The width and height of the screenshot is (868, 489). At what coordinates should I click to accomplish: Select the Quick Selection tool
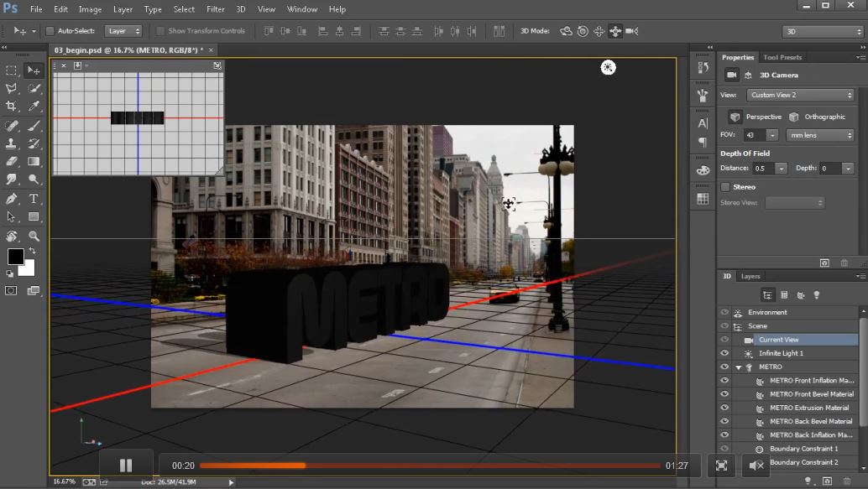[34, 88]
